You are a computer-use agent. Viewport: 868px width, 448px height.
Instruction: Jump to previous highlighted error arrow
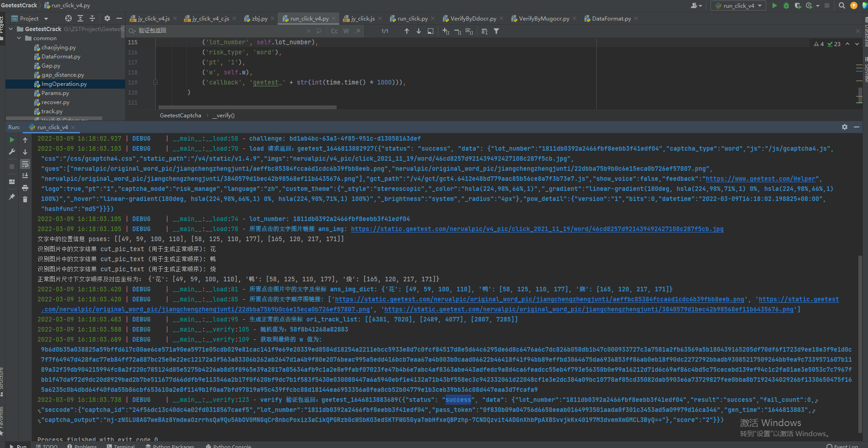(847, 44)
